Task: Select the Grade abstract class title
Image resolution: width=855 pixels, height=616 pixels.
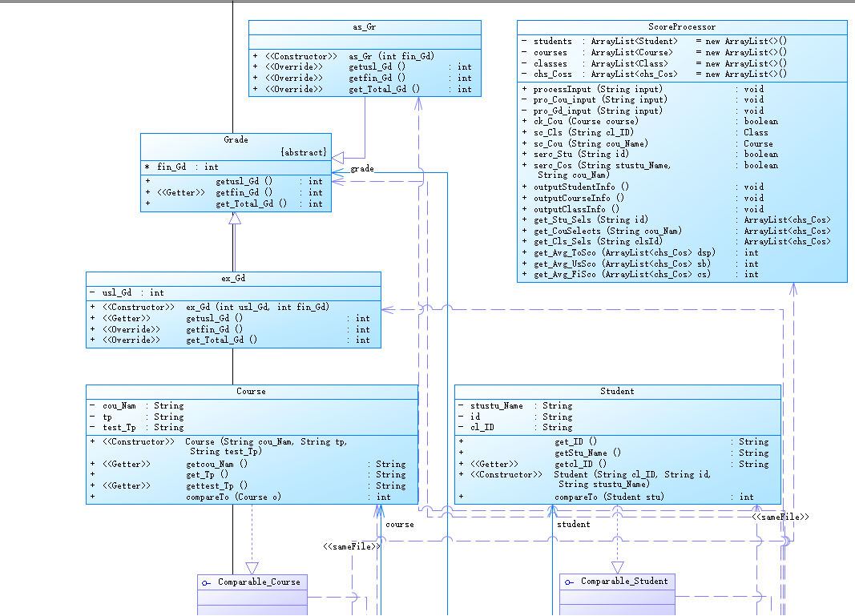Action: click(x=236, y=139)
